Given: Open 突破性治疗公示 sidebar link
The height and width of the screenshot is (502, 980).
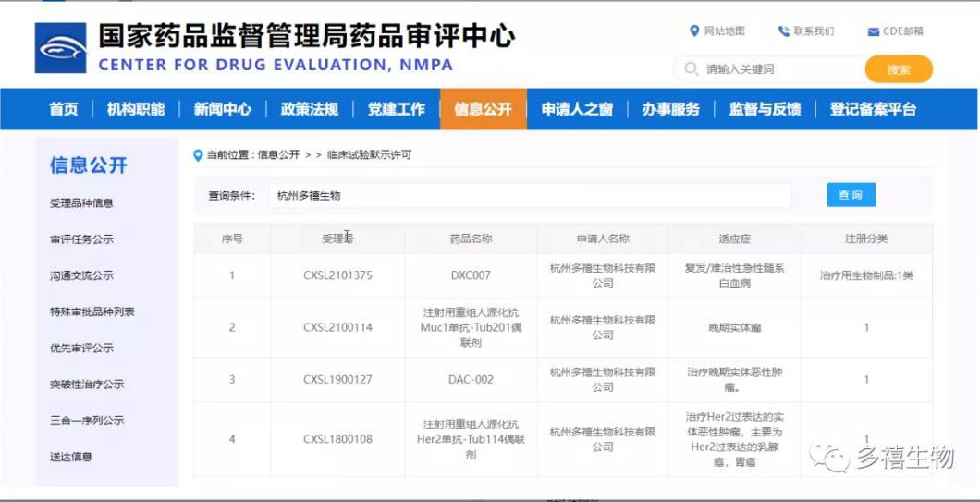Looking at the screenshot, I should [86, 385].
